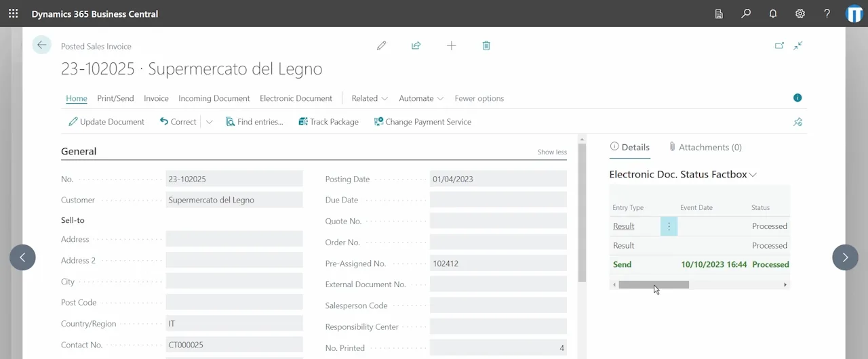Image resolution: width=868 pixels, height=359 pixels.
Task: Click Dynamics 365 Business Central title
Action: click(95, 14)
